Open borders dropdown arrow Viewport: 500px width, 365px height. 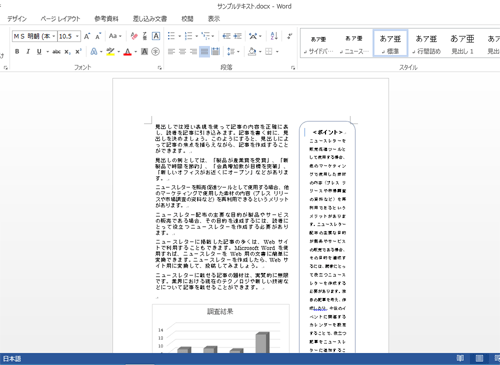[x=277, y=52]
